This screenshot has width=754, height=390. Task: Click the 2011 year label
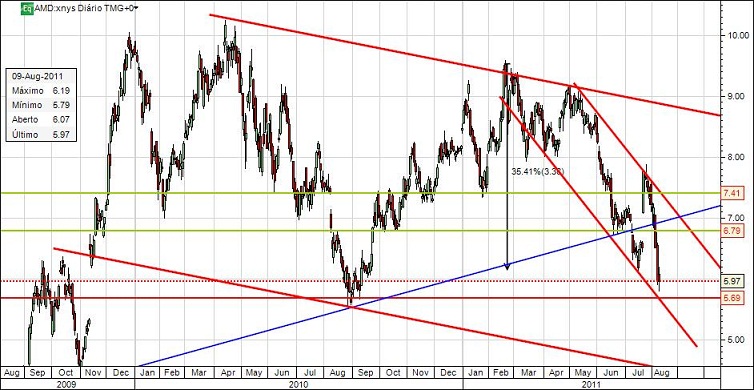[591, 384]
